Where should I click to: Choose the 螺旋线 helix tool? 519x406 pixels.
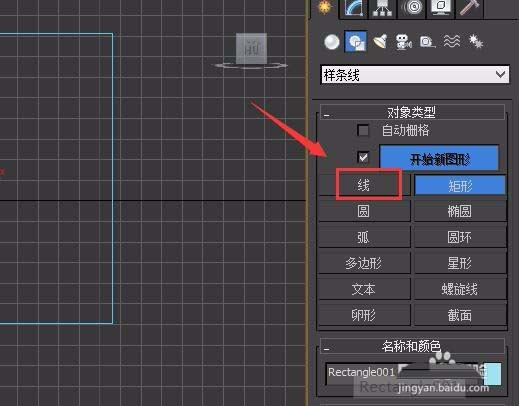tap(460, 289)
